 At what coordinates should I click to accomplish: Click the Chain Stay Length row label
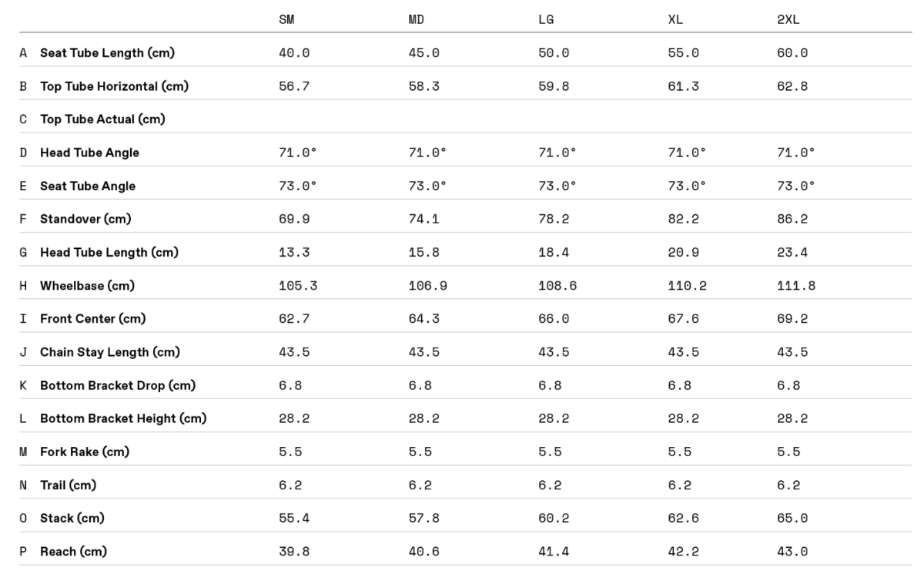(110, 352)
